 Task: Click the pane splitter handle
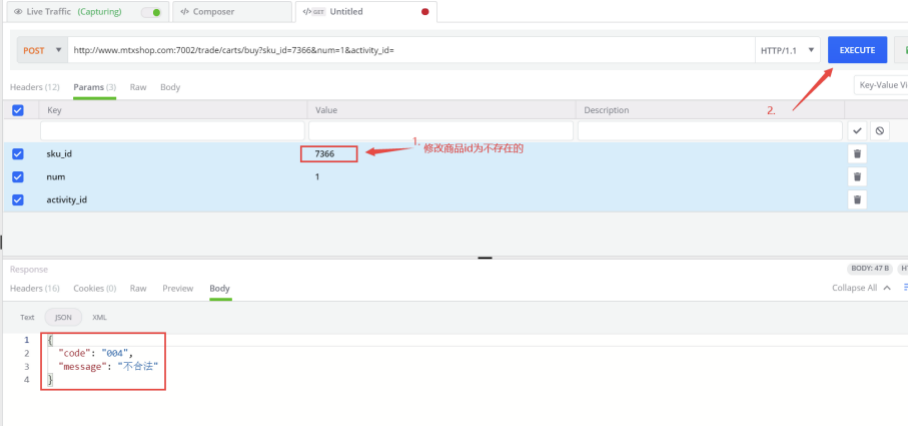click(485, 258)
